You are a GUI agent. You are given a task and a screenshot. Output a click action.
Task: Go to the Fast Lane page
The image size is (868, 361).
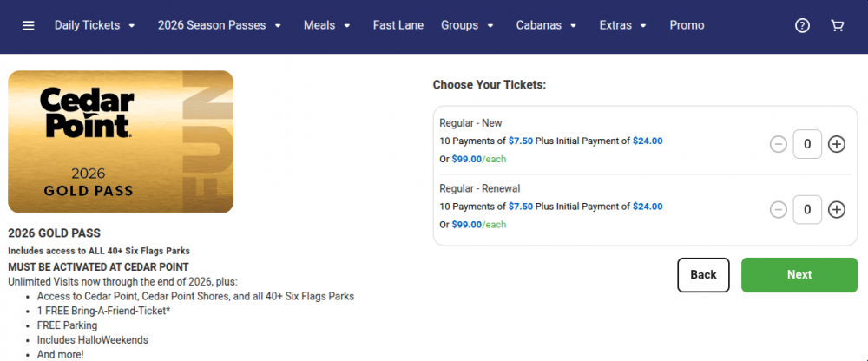(x=398, y=25)
